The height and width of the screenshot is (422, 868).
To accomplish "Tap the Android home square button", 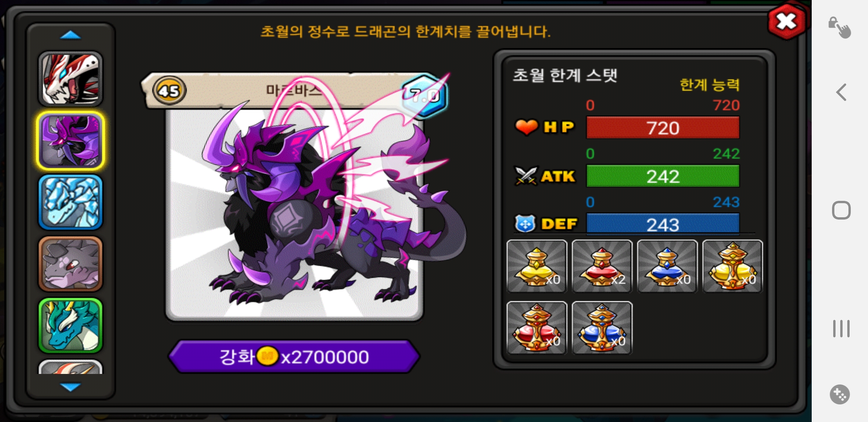I will point(841,210).
